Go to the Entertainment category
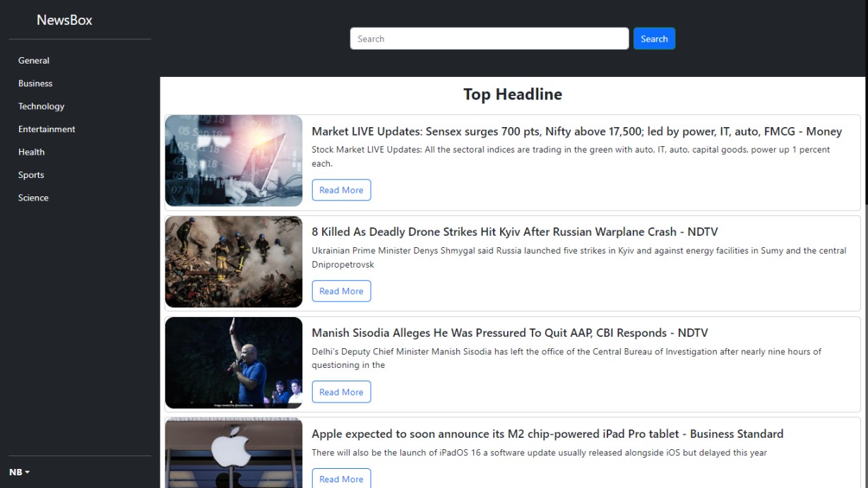The image size is (868, 488). 47,129
